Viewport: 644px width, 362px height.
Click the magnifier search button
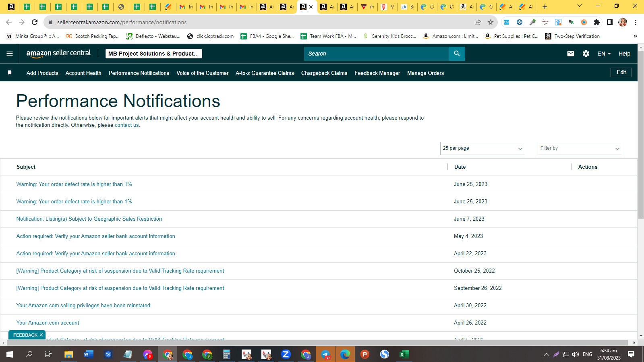click(457, 54)
